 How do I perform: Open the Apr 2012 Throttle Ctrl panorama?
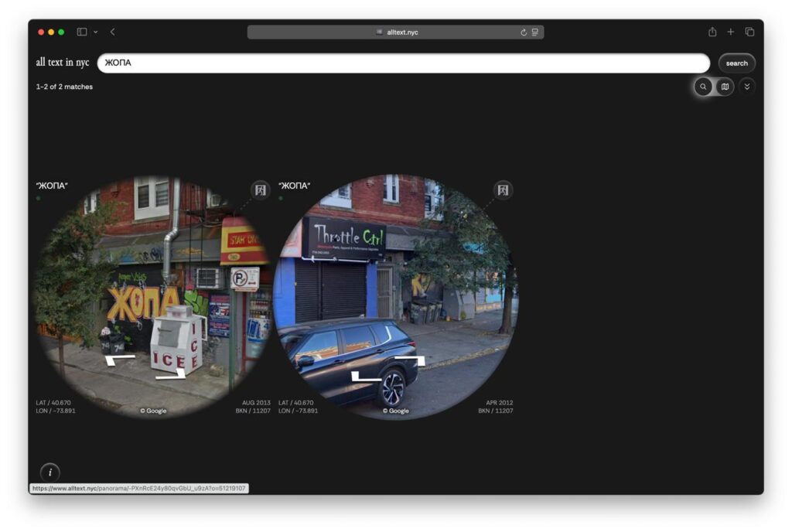click(395, 297)
